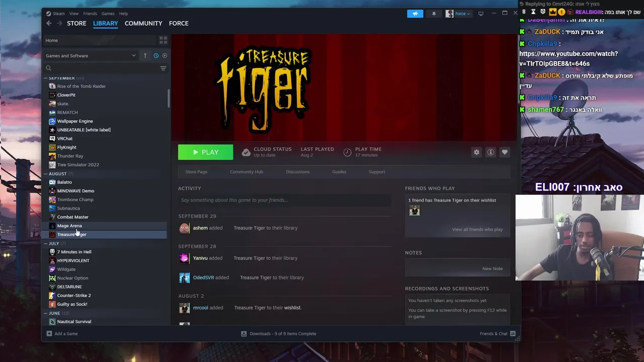644x362 pixels.
Task: Click the library list scrollbar
Action: (169, 99)
